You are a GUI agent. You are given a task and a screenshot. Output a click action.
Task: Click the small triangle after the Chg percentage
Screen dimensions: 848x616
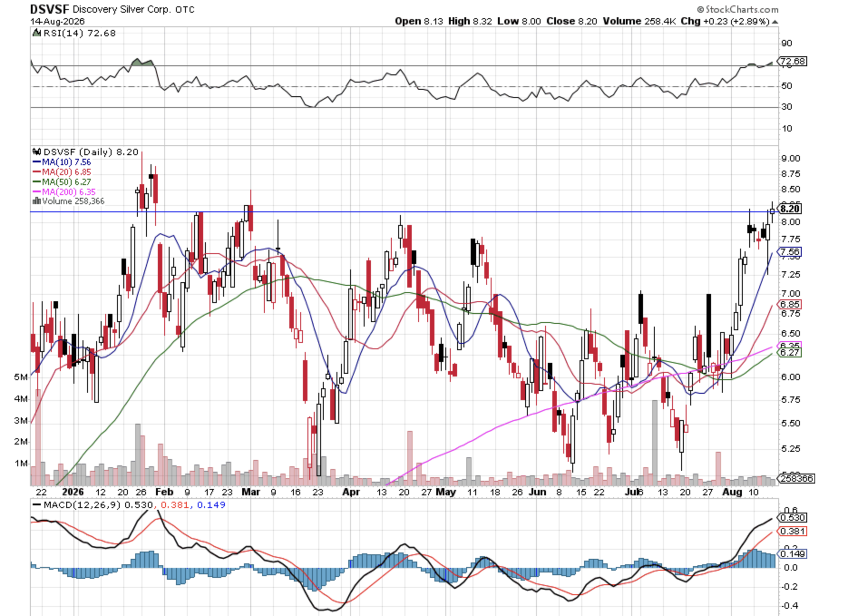[x=775, y=22]
